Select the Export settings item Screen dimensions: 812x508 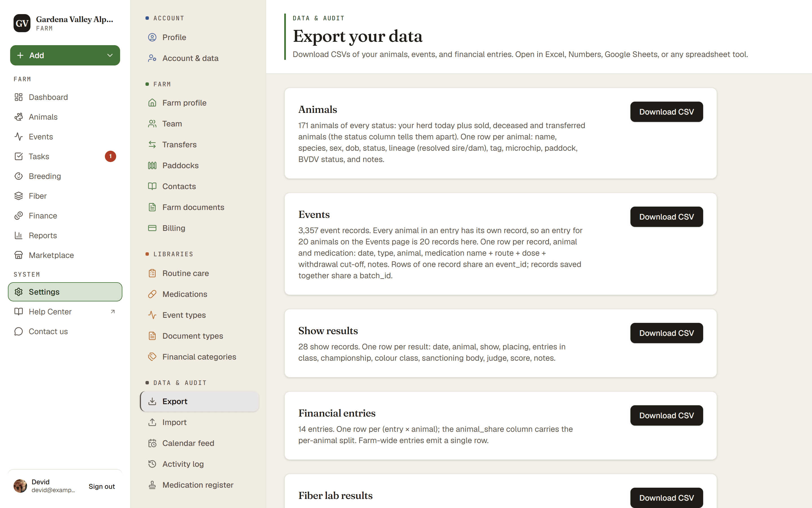pos(200,401)
